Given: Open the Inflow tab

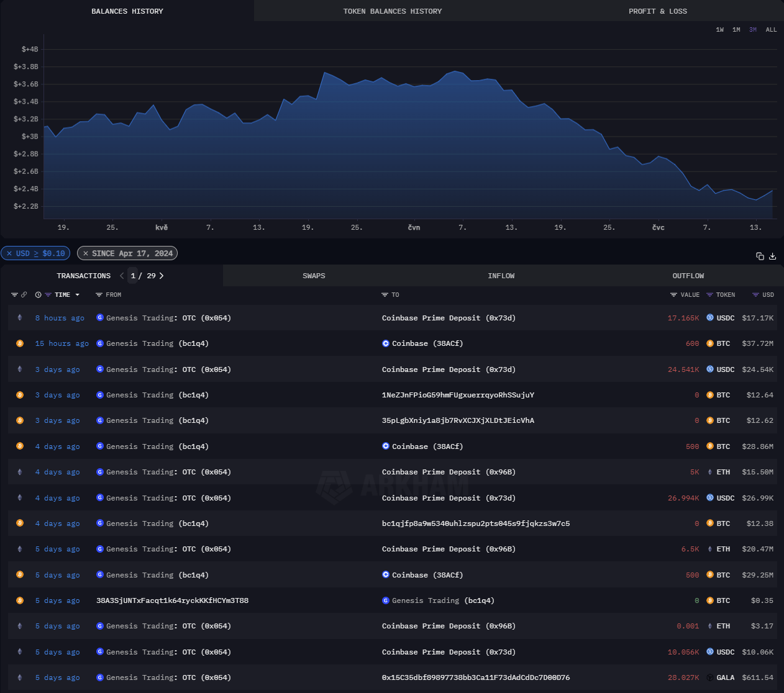Looking at the screenshot, I should click(x=501, y=276).
